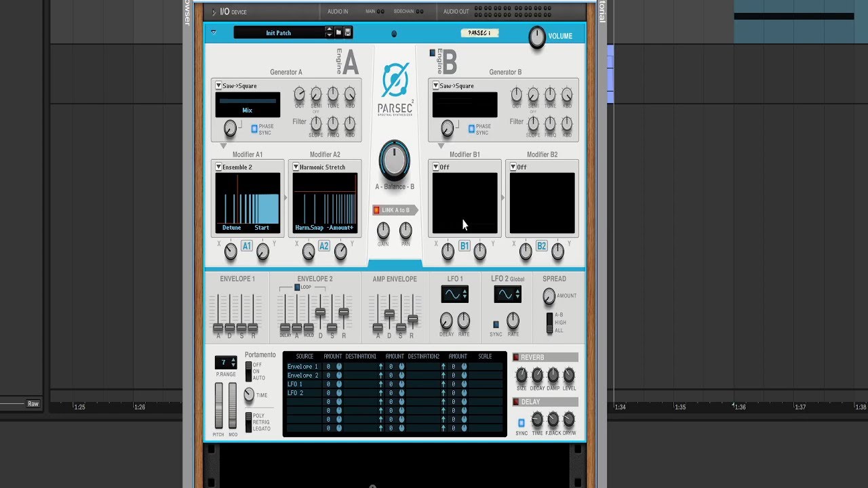868x488 pixels.
Task: Select the B2 modifier button
Action: click(542, 246)
